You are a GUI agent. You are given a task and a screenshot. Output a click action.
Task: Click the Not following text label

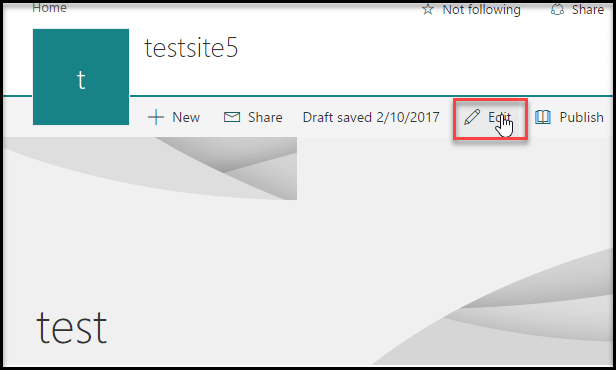coord(482,9)
